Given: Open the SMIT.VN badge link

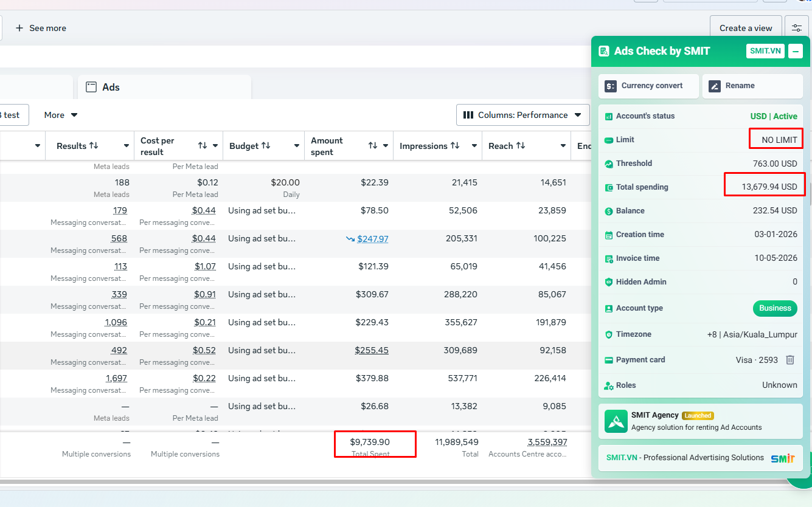Looking at the screenshot, I should (765, 51).
